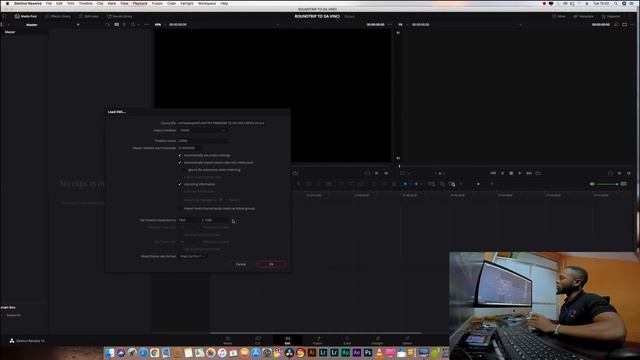Toggle Use sizing information checkbox
Viewport: 640px width, 360px height.
[180, 184]
